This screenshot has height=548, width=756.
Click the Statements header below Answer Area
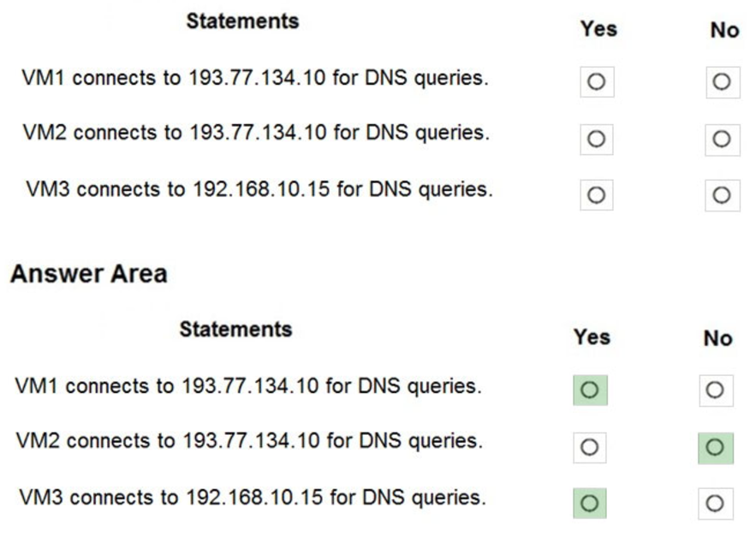click(235, 330)
